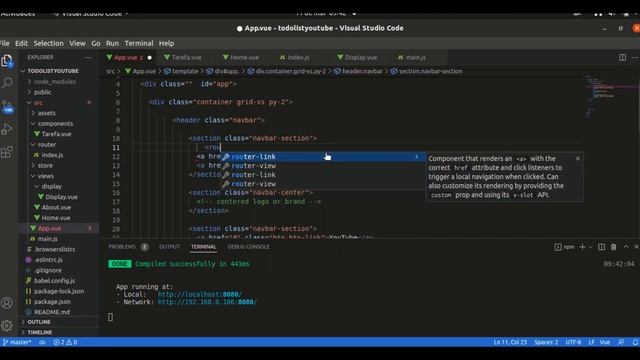Open the View menu

point(77,43)
